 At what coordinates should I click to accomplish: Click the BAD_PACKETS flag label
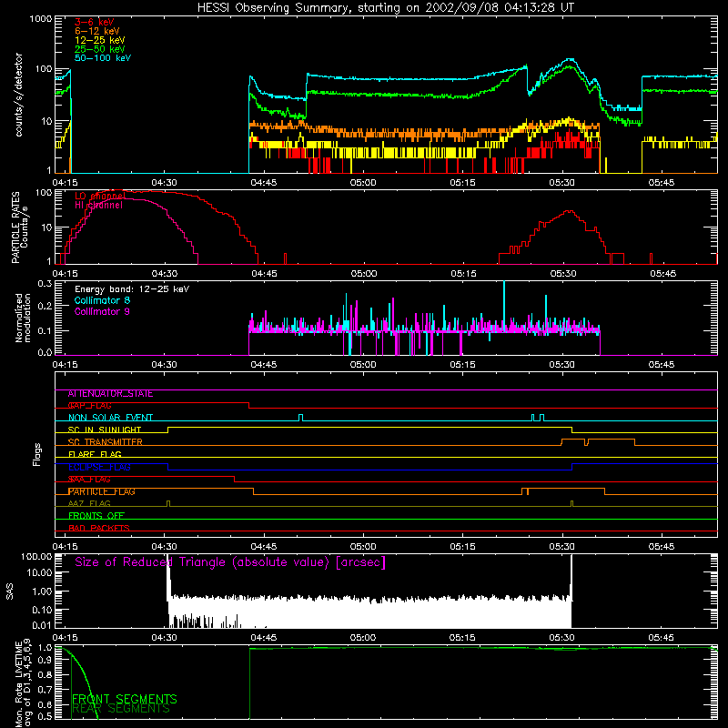click(99, 528)
